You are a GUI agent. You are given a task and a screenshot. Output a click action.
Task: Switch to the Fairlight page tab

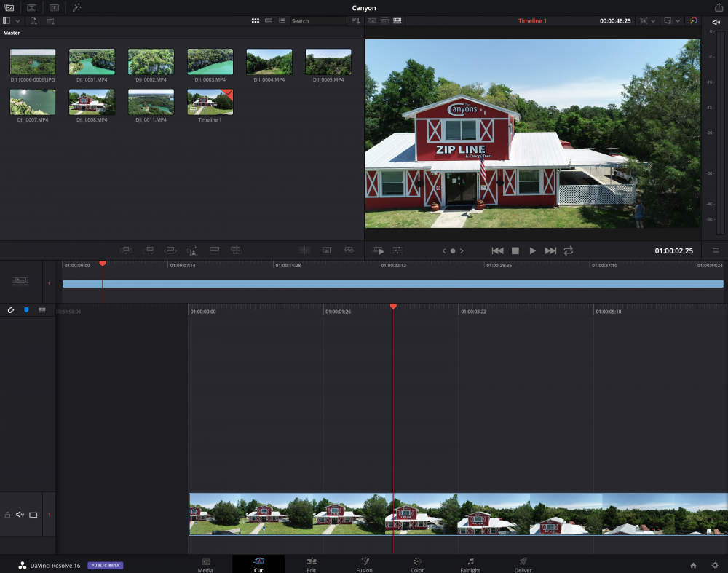pyautogui.click(x=470, y=564)
